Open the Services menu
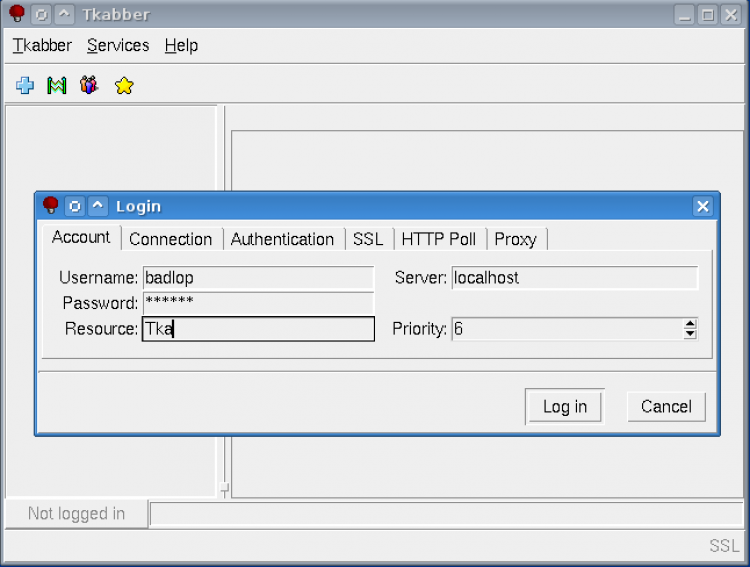Viewport: 750px width, 567px height. coord(118,45)
